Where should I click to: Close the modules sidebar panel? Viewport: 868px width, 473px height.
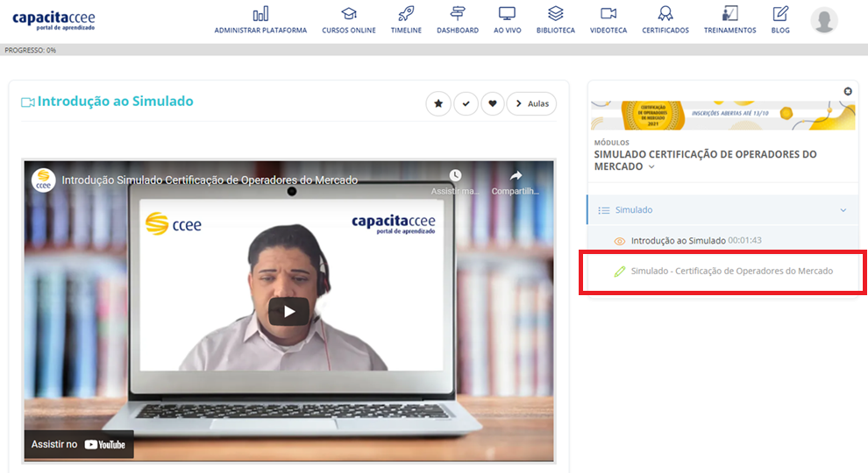point(848,91)
